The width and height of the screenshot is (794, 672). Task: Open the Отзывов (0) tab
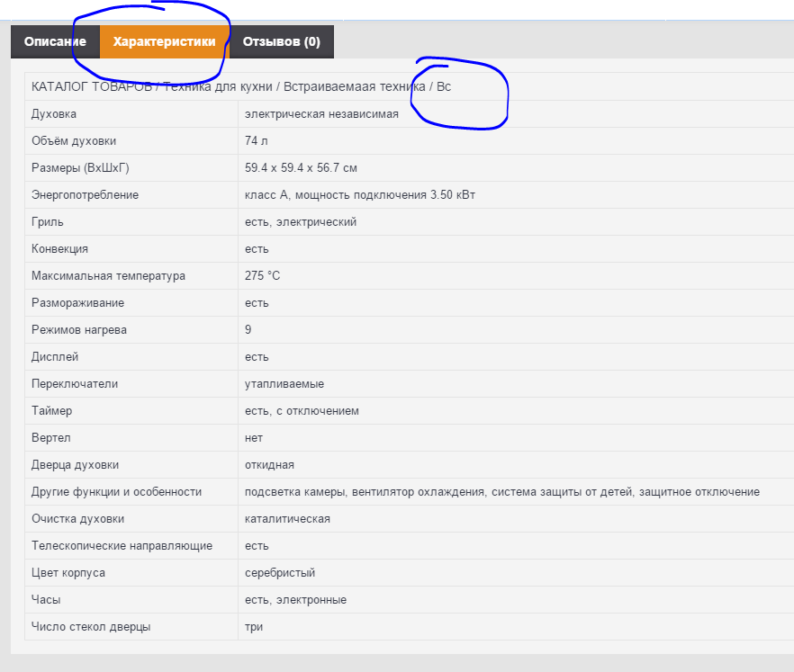[282, 41]
